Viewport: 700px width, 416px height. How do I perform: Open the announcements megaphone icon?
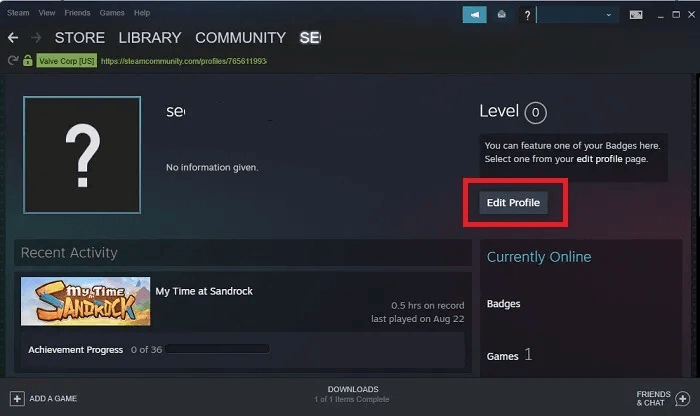point(475,15)
